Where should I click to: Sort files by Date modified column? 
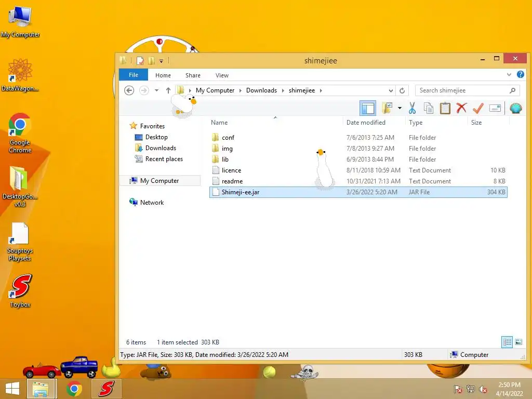point(366,123)
